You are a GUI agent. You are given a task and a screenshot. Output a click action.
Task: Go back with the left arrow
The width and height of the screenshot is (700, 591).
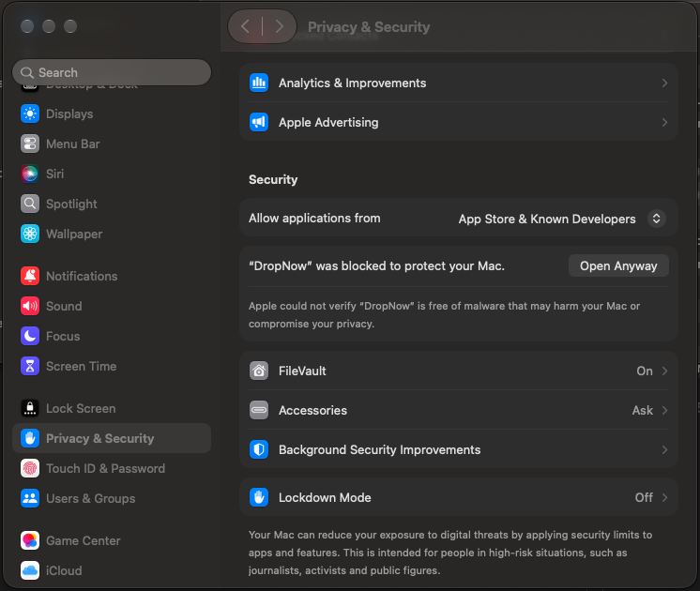245,26
